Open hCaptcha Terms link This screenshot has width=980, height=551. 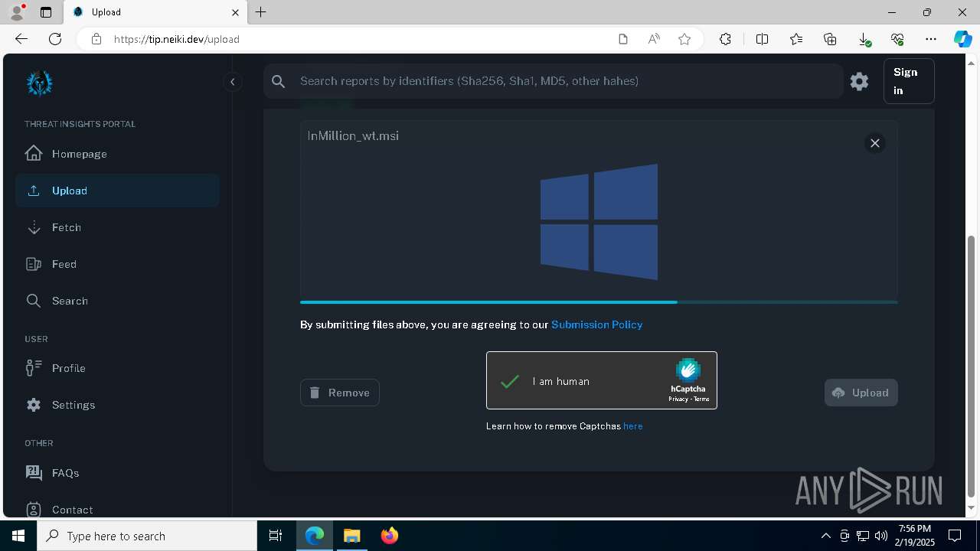701,399
